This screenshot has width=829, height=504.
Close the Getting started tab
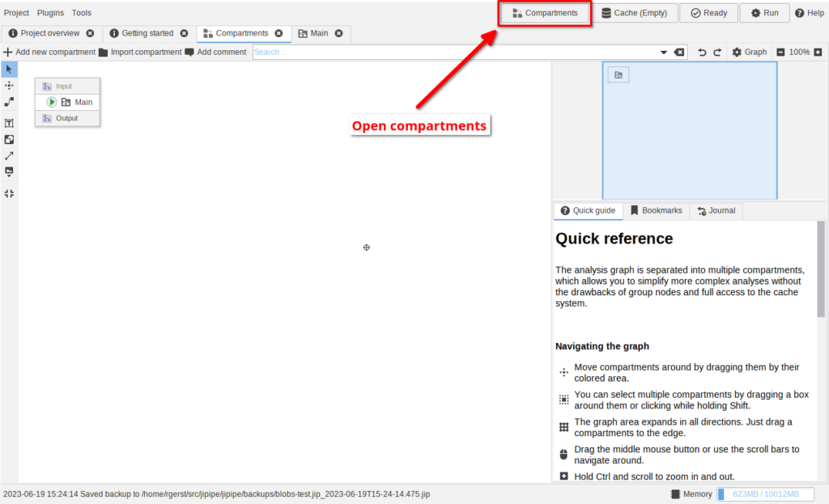pos(184,33)
